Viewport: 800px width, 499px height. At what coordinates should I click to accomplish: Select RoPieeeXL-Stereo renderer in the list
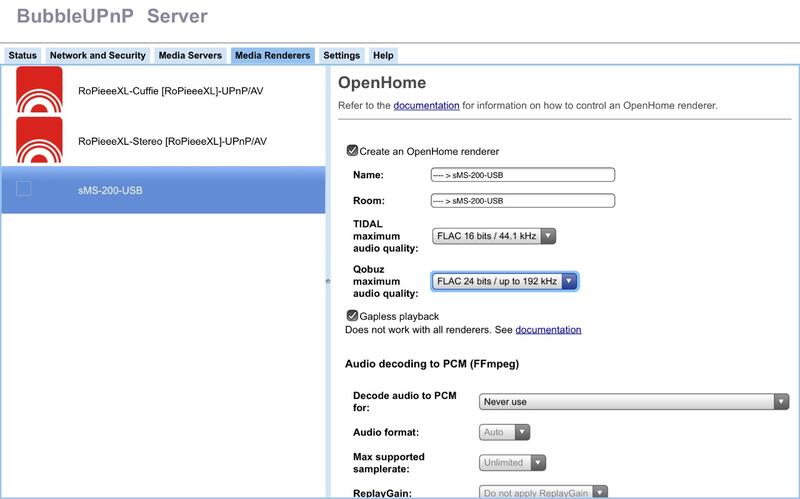172,141
